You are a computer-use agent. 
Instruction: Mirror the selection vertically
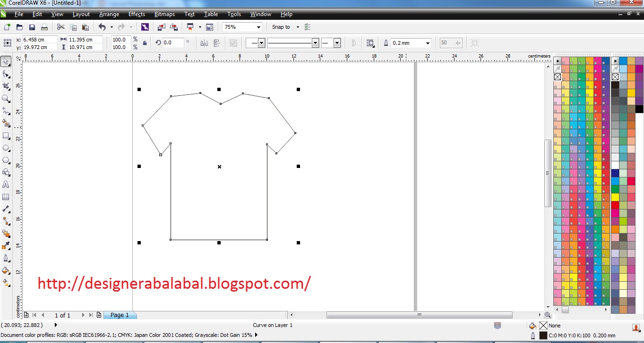click(x=216, y=42)
